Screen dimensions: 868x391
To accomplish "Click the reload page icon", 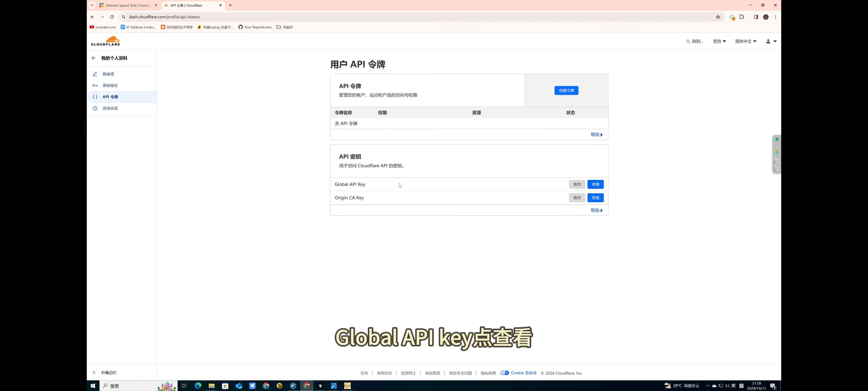I will coord(112,17).
